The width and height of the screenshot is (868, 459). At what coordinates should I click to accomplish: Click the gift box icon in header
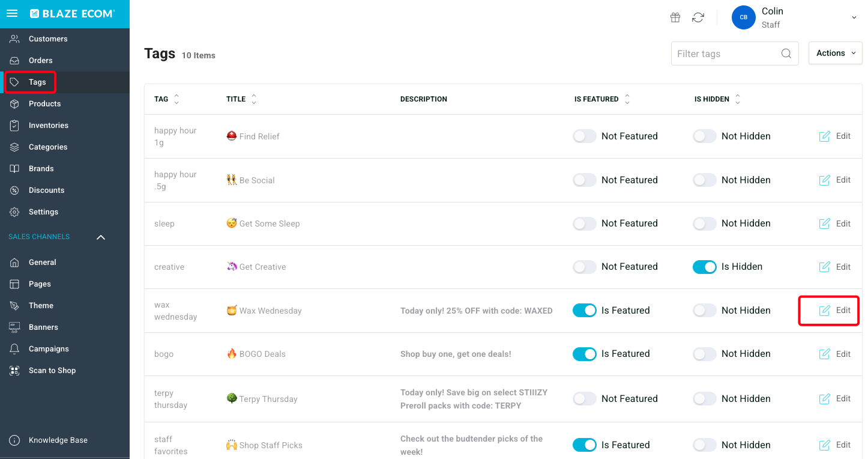675,17
